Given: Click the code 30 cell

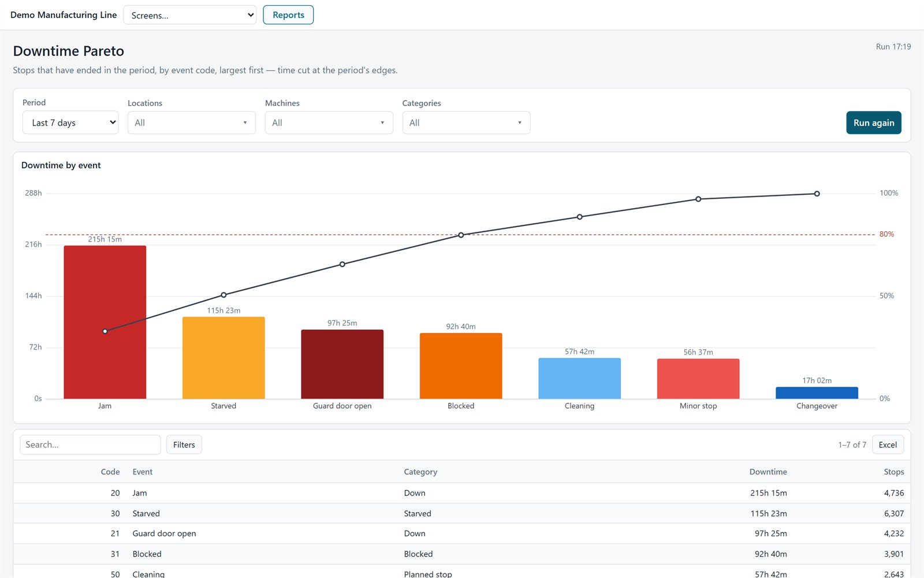Looking at the screenshot, I should [x=115, y=513].
